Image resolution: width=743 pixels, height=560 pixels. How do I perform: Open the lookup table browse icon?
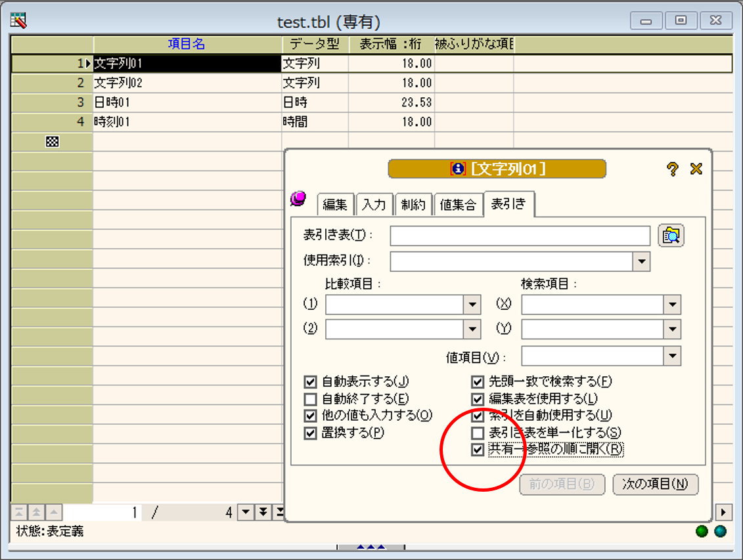[x=671, y=236]
